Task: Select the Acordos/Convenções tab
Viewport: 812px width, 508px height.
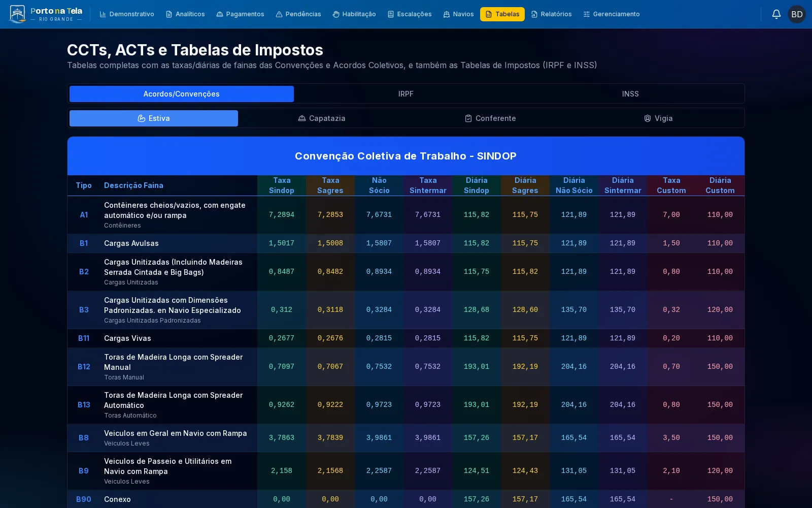Action: (x=182, y=94)
